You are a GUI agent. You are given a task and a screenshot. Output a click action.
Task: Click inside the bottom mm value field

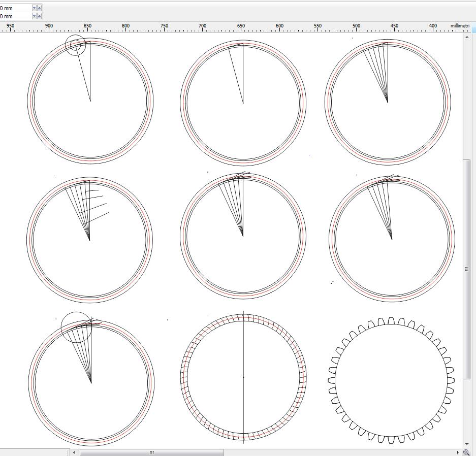pyautogui.click(x=15, y=16)
